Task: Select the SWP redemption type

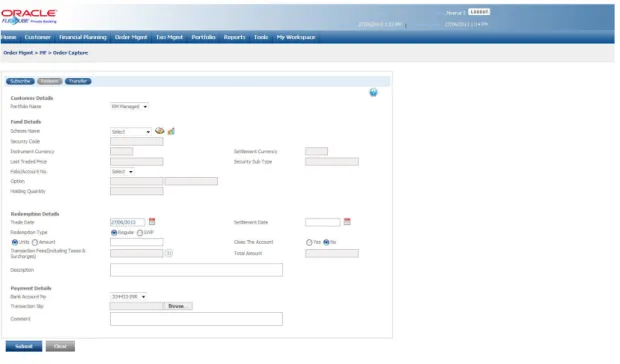Action: pyautogui.click(x=140, y=233)
